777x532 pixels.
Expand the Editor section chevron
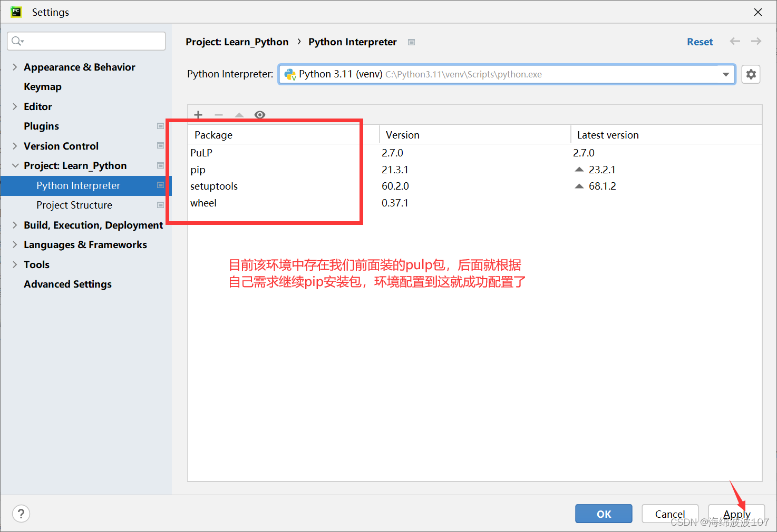pyautogui.click(x=15, y=106)
